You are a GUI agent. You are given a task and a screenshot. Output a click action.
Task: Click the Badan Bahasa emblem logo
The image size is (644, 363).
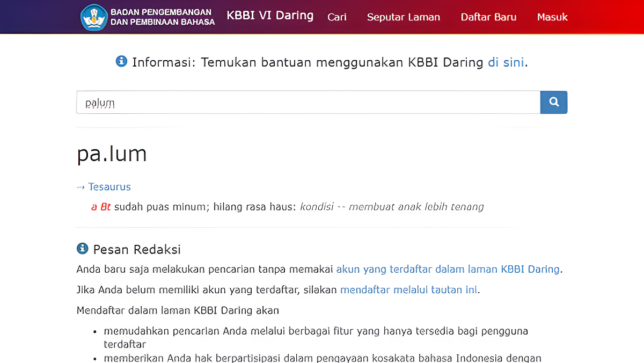point(94,17)
